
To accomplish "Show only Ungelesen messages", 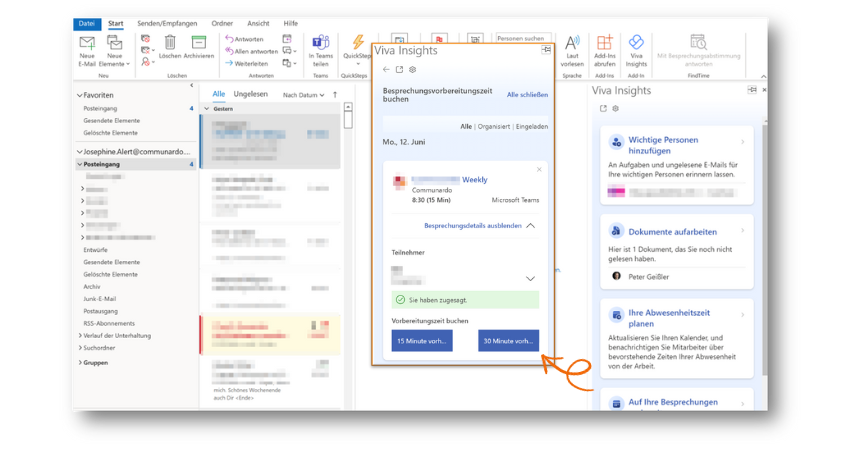I will (x=250, y=94).
